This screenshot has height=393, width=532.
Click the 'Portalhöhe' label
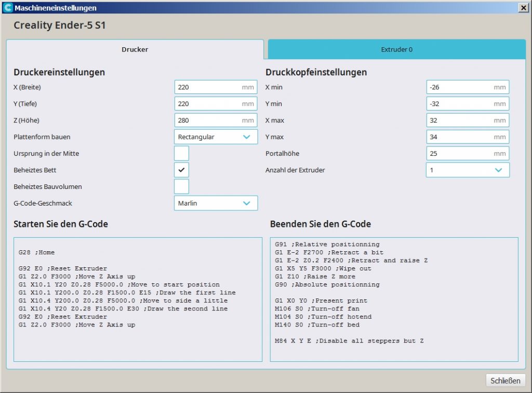tap(282, 153)
